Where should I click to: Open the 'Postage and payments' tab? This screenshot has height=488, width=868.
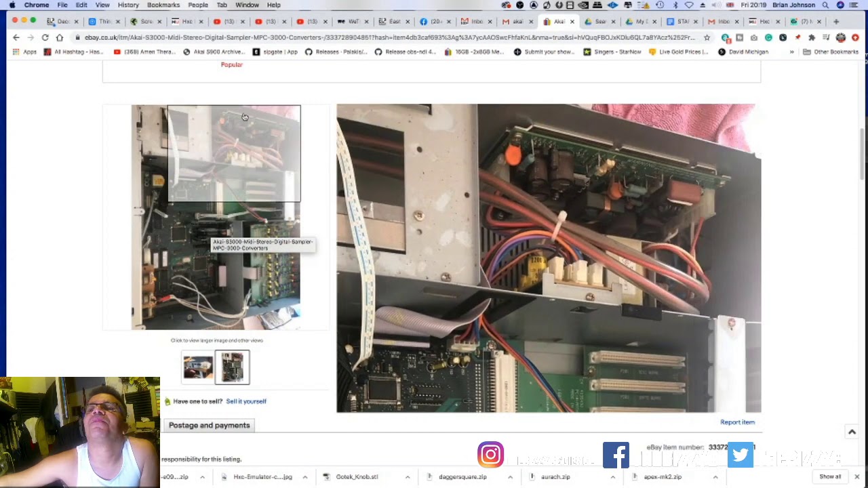point(209,425)
